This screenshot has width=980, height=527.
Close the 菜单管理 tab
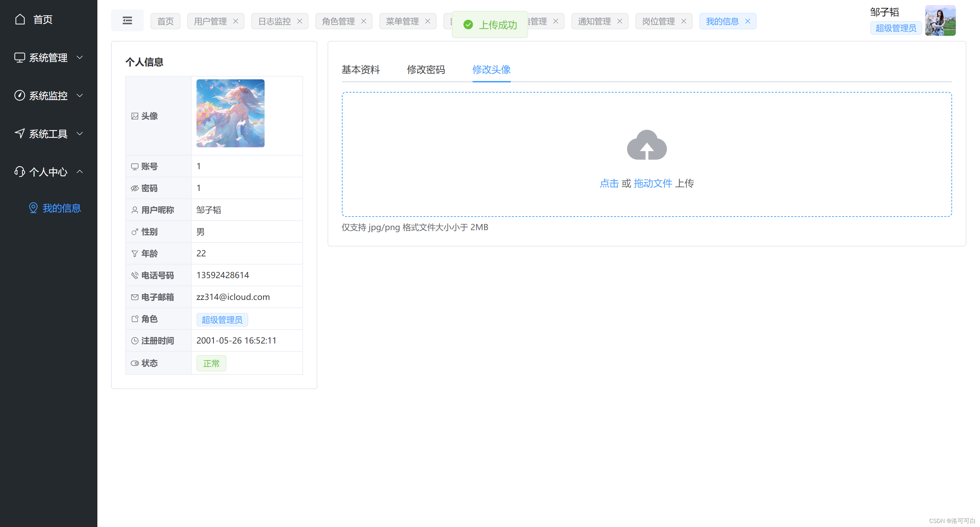pyautogui.click(x=428, y=21)
